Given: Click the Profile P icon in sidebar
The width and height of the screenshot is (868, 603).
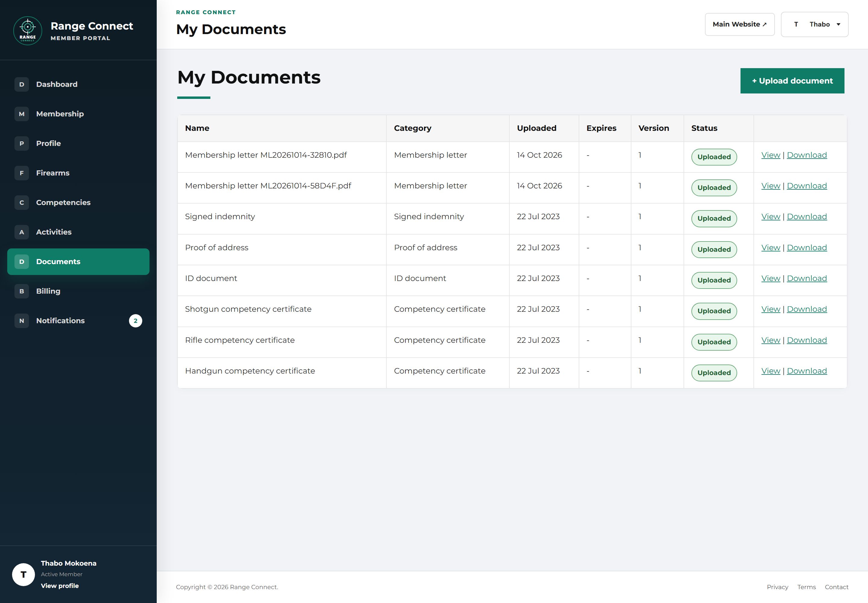Looking at the screenshot, I should click(21, 143).
